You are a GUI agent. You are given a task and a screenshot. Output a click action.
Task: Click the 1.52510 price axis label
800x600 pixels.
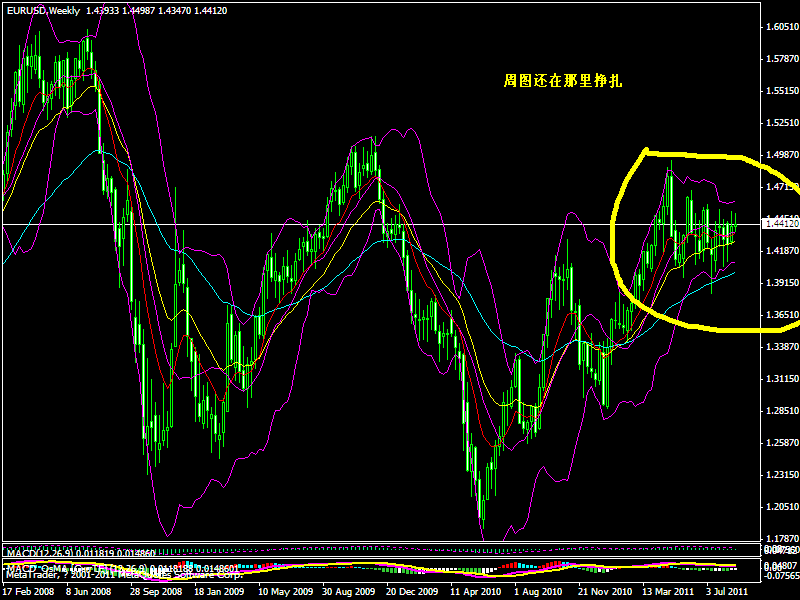pos(782,122)
